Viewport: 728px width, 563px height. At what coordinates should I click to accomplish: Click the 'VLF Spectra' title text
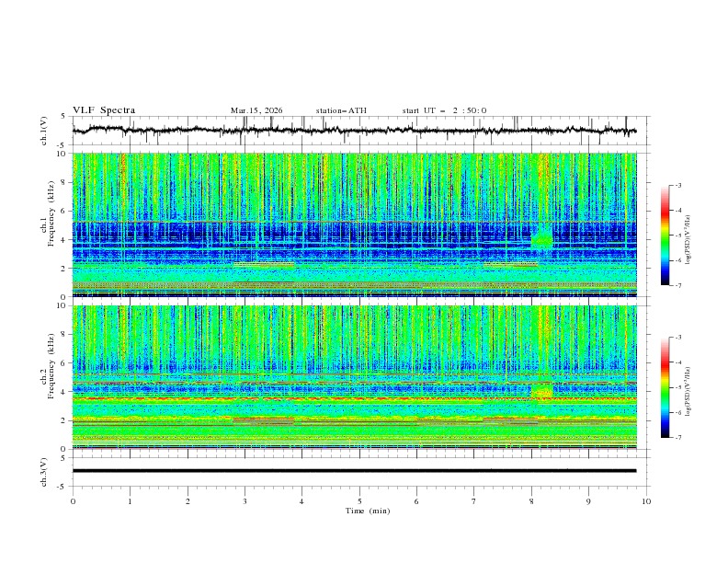[x=104, y=110]
